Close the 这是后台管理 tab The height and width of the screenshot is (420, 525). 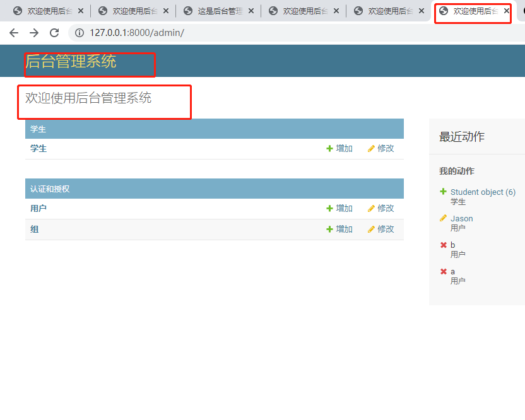click(251, 11)
